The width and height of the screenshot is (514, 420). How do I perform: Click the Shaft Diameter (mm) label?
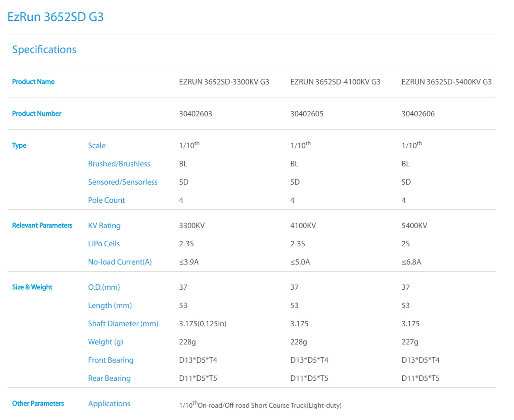(123, 324)
